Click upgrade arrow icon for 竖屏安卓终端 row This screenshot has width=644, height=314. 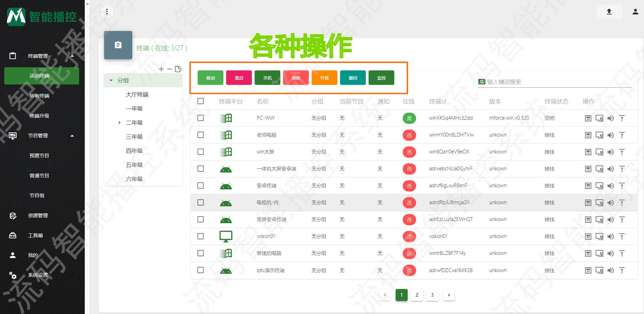[622, 220]
